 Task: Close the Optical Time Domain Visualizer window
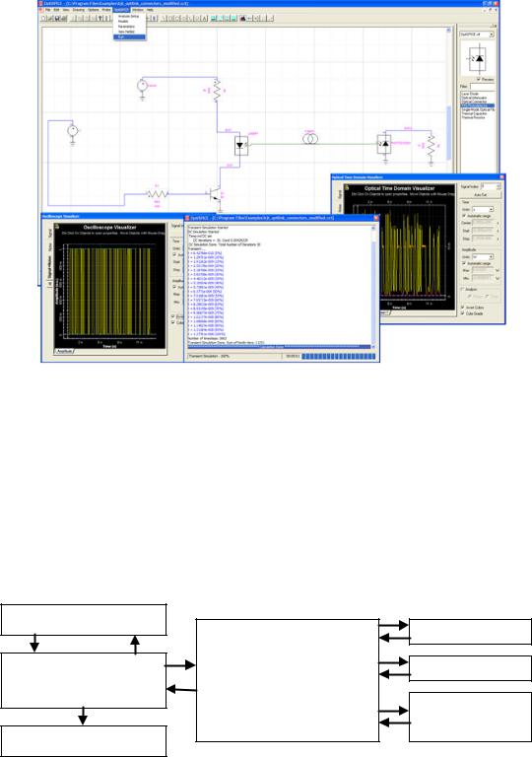coord(502,177)
